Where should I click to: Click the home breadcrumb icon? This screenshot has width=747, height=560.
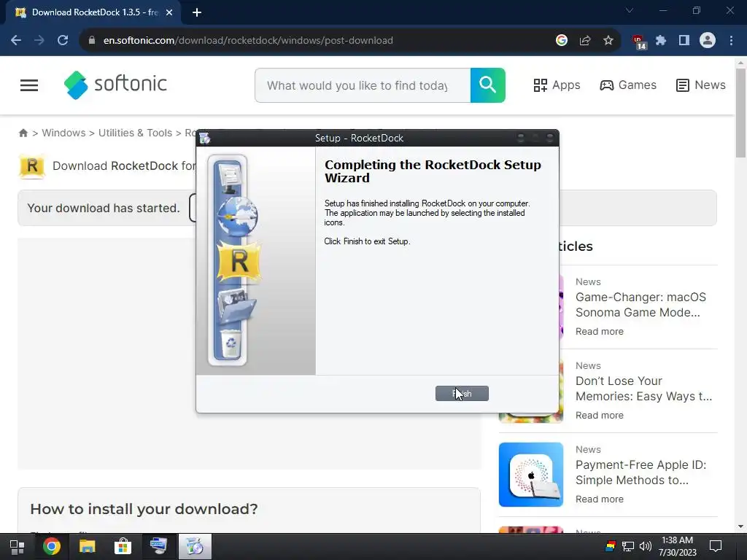23,133
